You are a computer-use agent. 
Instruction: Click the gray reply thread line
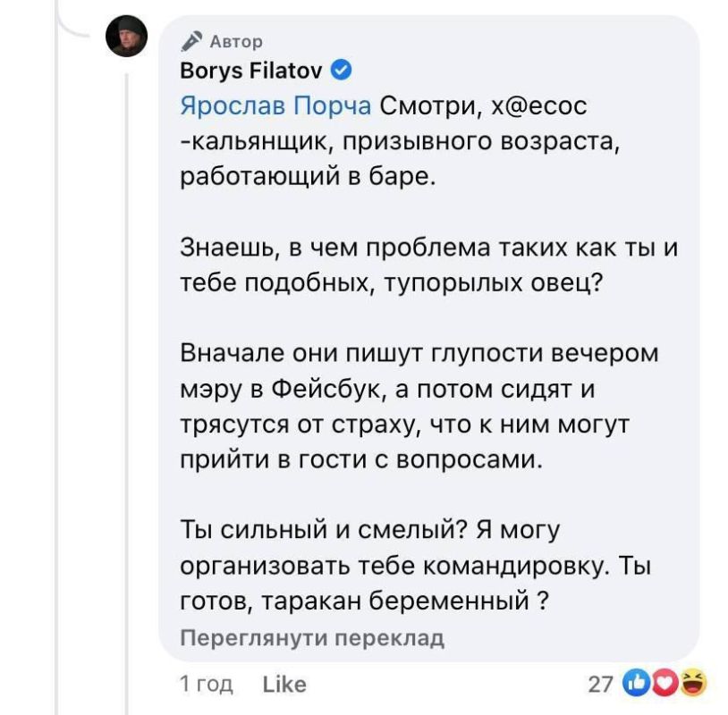(x=125, y=357)
